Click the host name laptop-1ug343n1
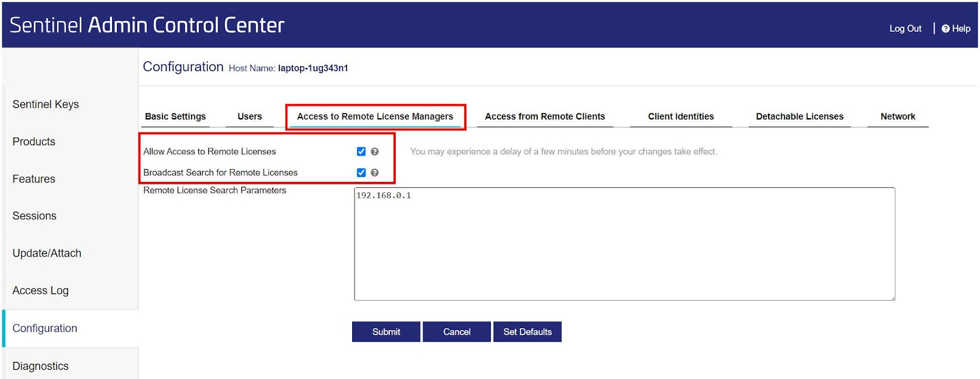Image resolution: width=980 pixels, height=379 pixels. click(313, 68)
